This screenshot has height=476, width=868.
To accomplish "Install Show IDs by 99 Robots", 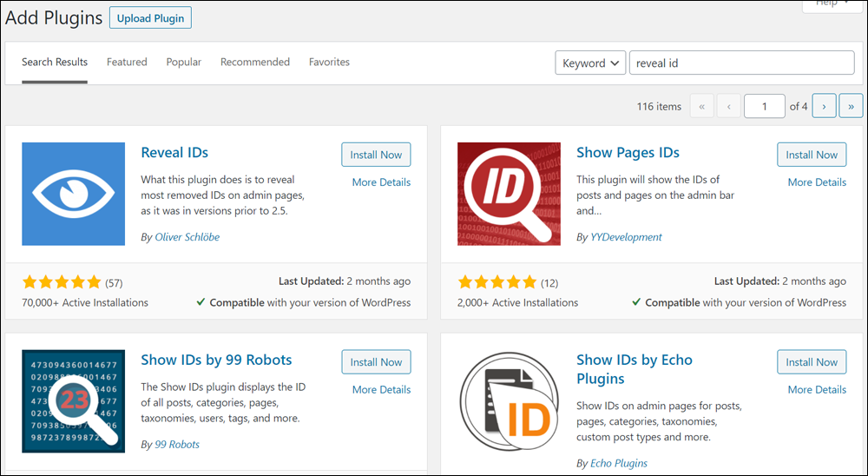I will (376, 362).
